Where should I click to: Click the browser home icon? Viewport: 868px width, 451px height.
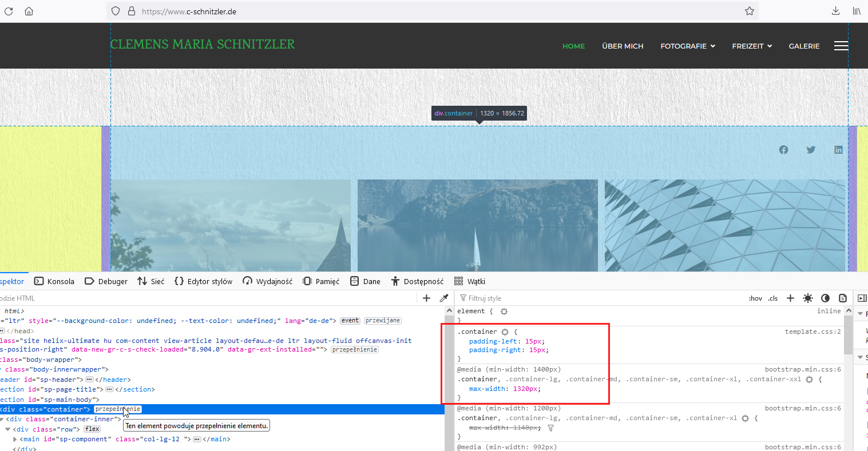tap(29, 11)
